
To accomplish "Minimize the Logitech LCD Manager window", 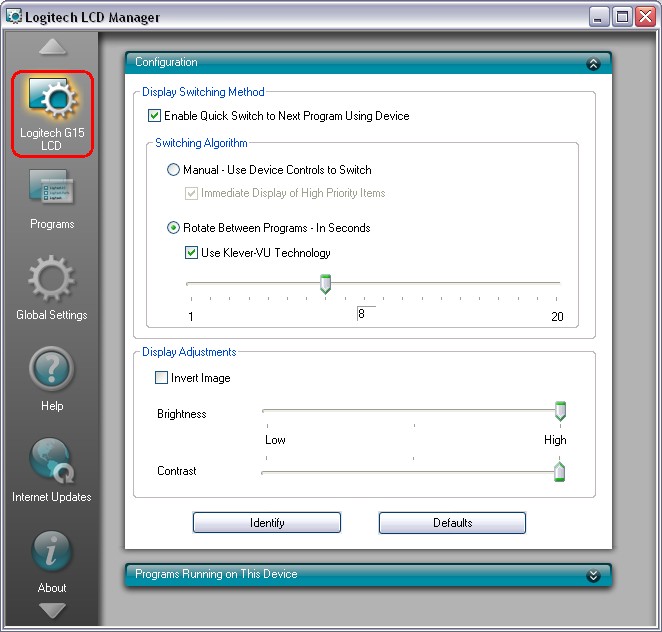I will coord(598,17).
